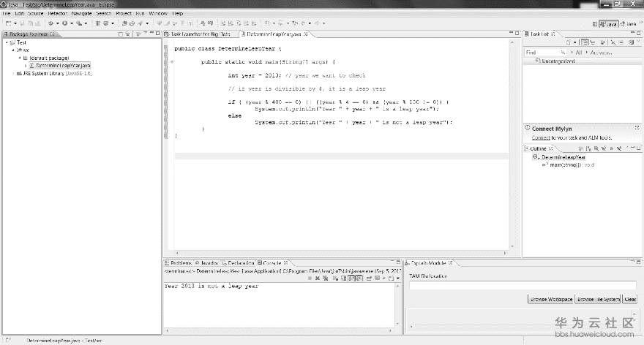644x345 pixels.
Task: Click the New wizard toolbar icon
Action: pos(8,23)
